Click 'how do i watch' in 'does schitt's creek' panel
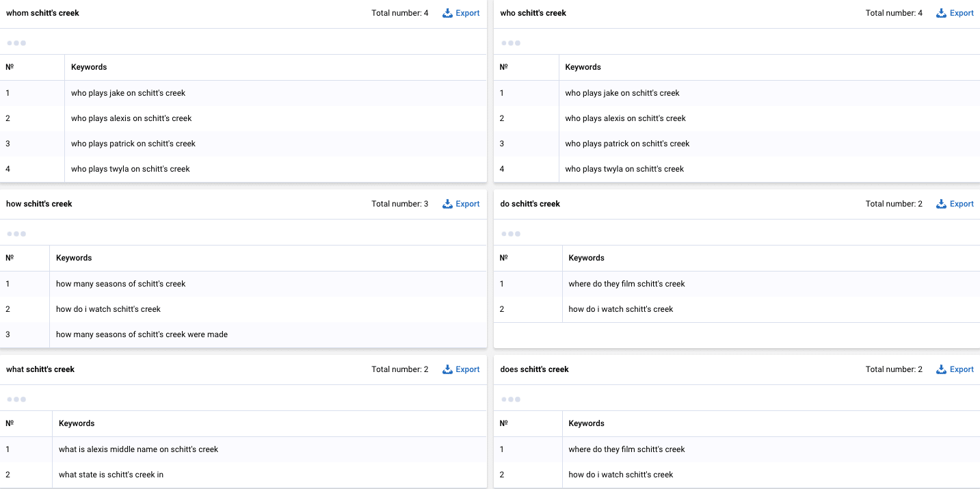This screenshot has height=489, width=980. coord(621,475)
